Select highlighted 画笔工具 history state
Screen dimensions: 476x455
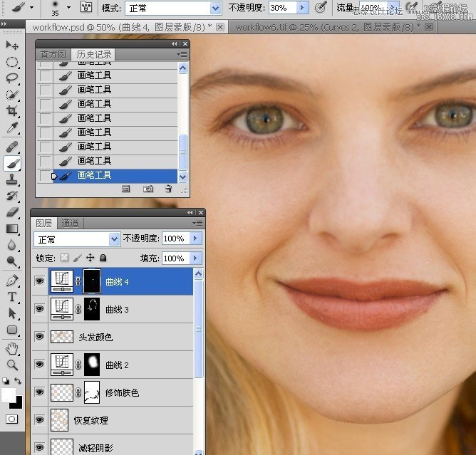coord(115,175)
